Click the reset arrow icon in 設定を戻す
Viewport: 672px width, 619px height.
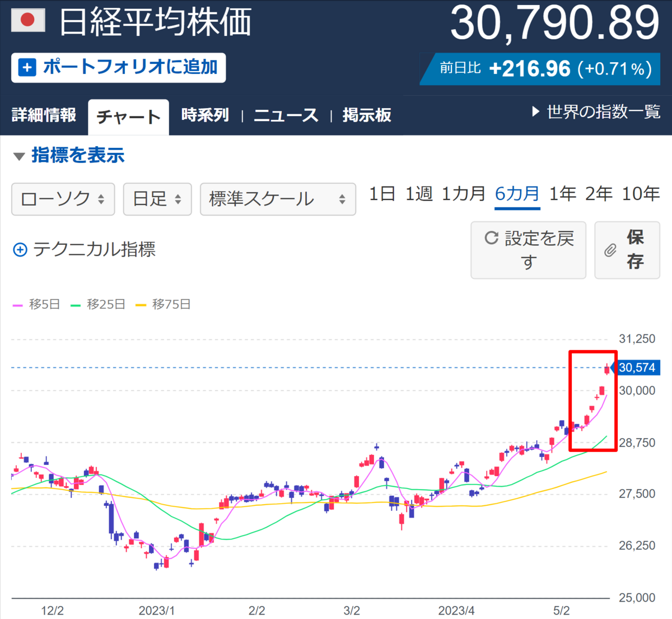coord(492,238)
